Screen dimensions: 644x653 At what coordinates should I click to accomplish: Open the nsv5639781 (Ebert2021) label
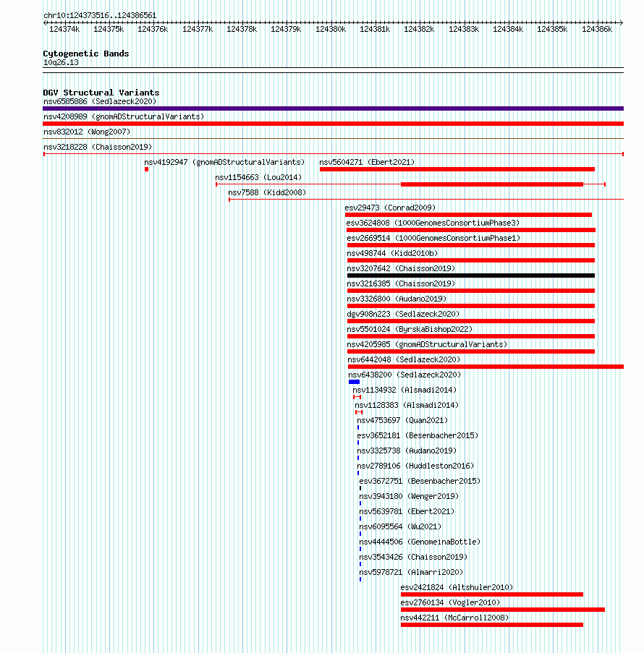407,512
